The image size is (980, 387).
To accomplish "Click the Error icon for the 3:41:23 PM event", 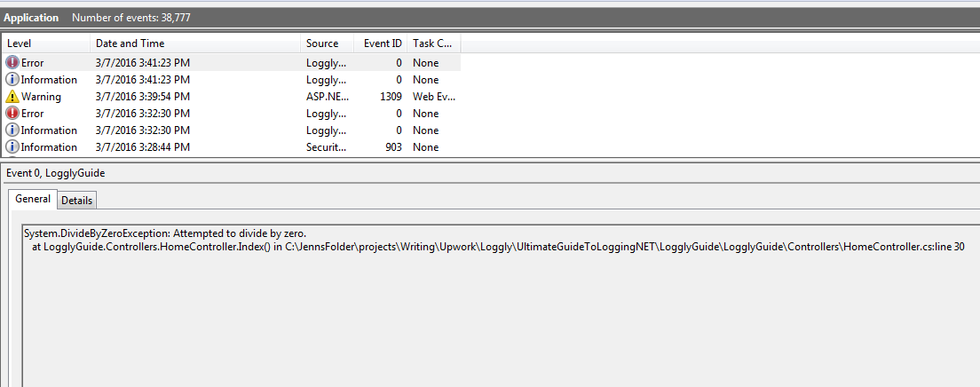I will coord(12,63).
